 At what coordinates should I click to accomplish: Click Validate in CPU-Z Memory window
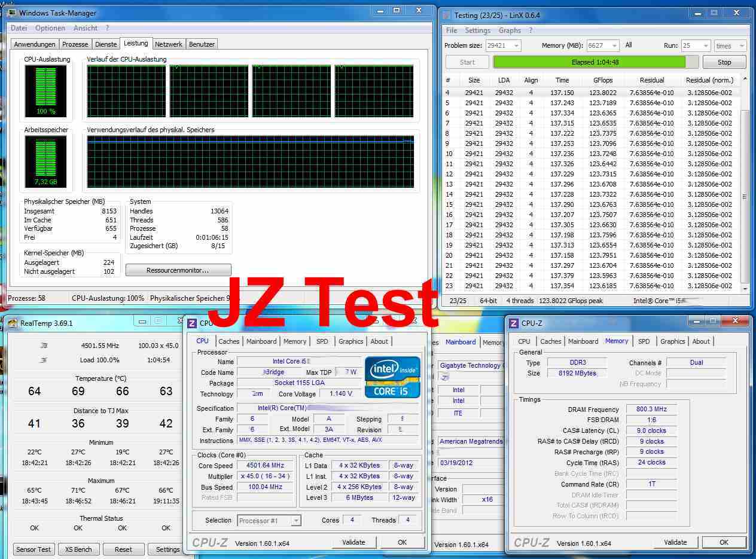[x=675, y=542]
